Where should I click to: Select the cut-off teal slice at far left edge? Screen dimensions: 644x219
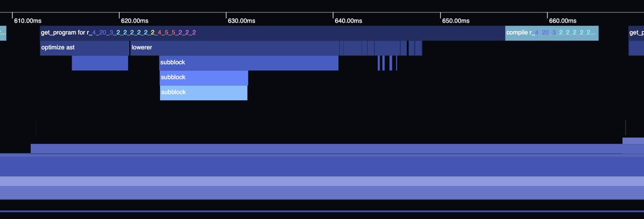click(x=3, y=33)
